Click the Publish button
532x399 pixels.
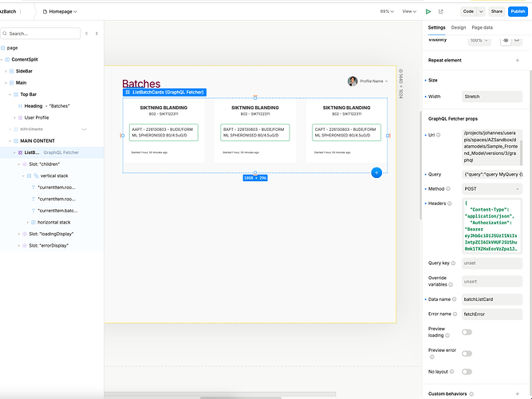[518, 11]
